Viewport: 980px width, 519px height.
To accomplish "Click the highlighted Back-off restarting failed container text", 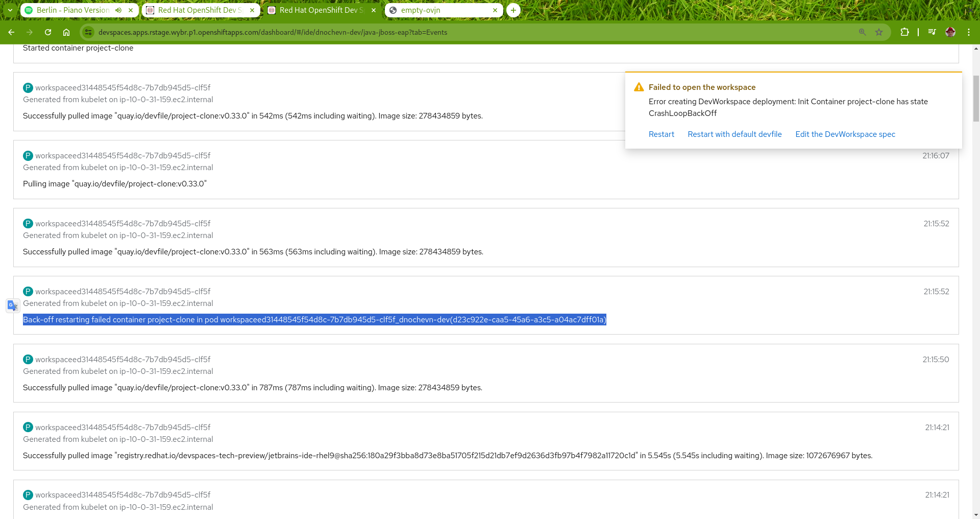I will 314,320.
